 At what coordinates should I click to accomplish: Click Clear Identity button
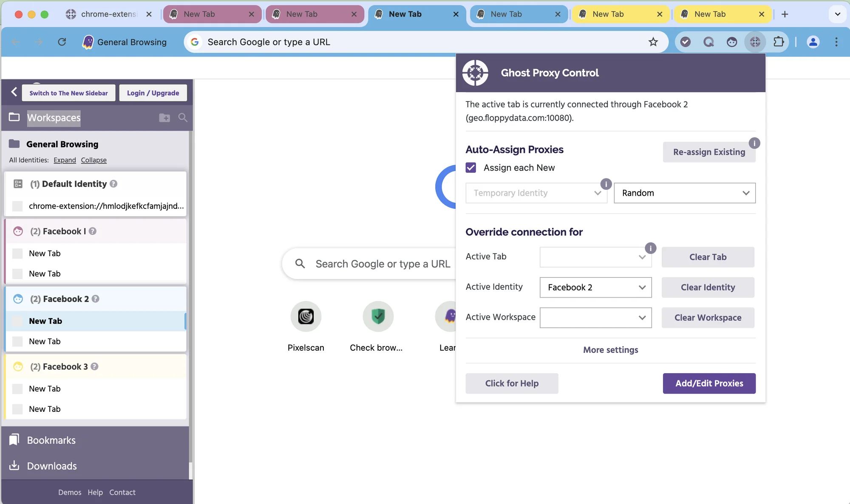click(708, 287)
